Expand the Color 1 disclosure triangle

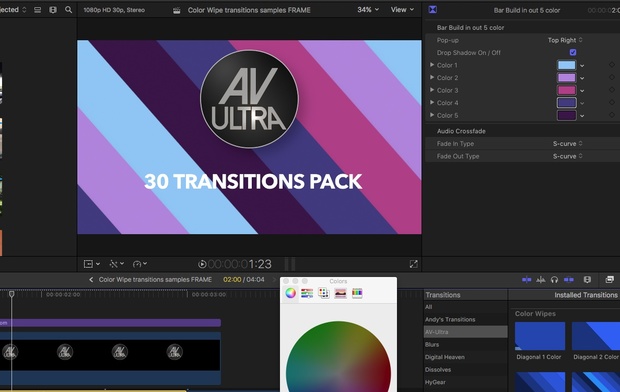pyautogui.click(x=432, y=65)
